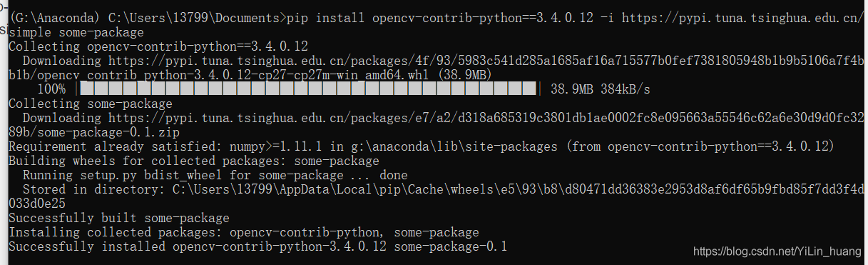This screenshot has width=868, height=265.
Task: Click the download progress bar
Action: 309,89
